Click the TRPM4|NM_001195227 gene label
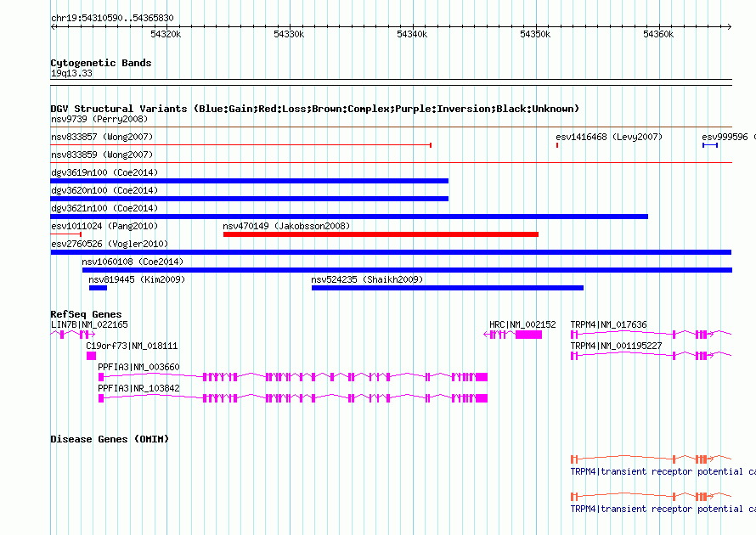The width and height of the screenshot is (756, 535). [616, 346]
